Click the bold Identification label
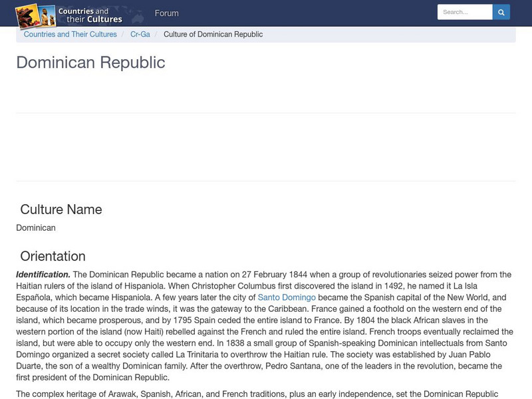Screen dimensions: 532x399 pos(43,275)
